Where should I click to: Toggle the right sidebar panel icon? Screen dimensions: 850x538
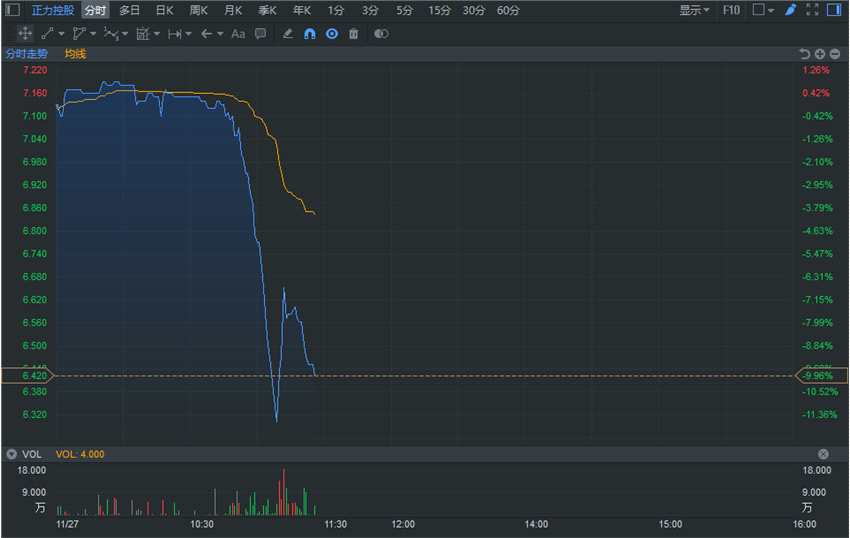pyautogui.click(x=834, y=10)
